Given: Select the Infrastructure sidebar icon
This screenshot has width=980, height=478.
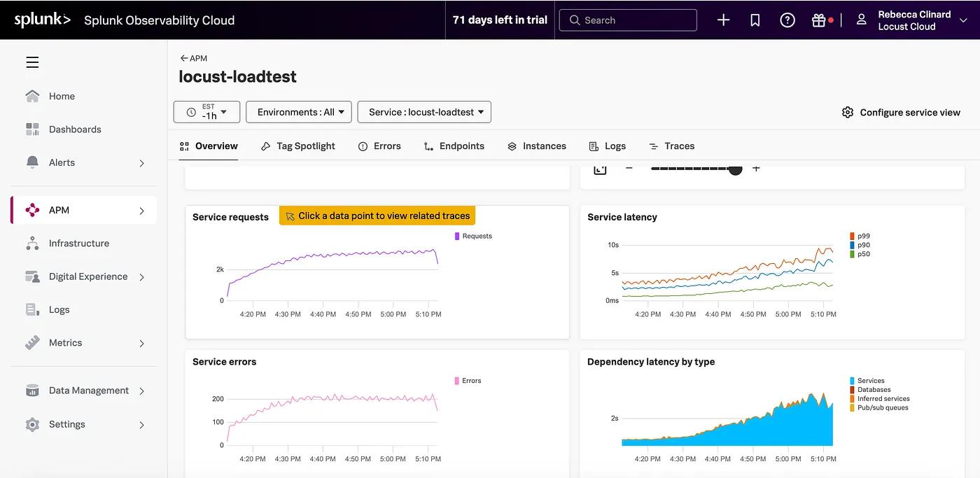Looking at the screenshot, I should 32,243.
